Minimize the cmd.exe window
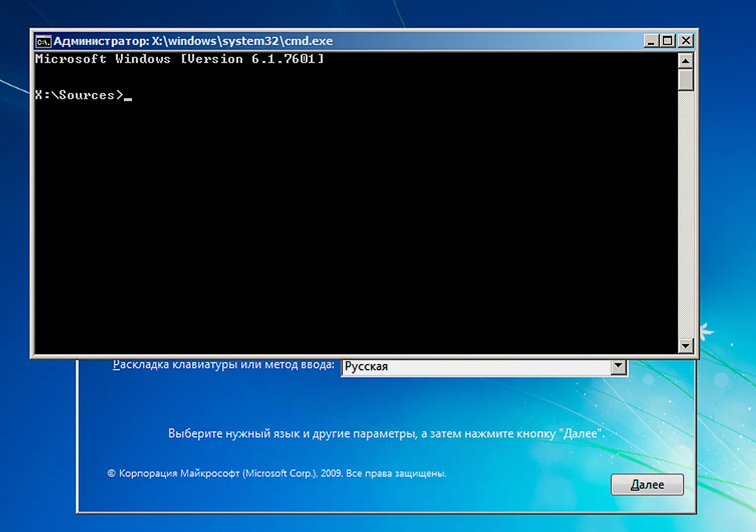 coord(651,41)
